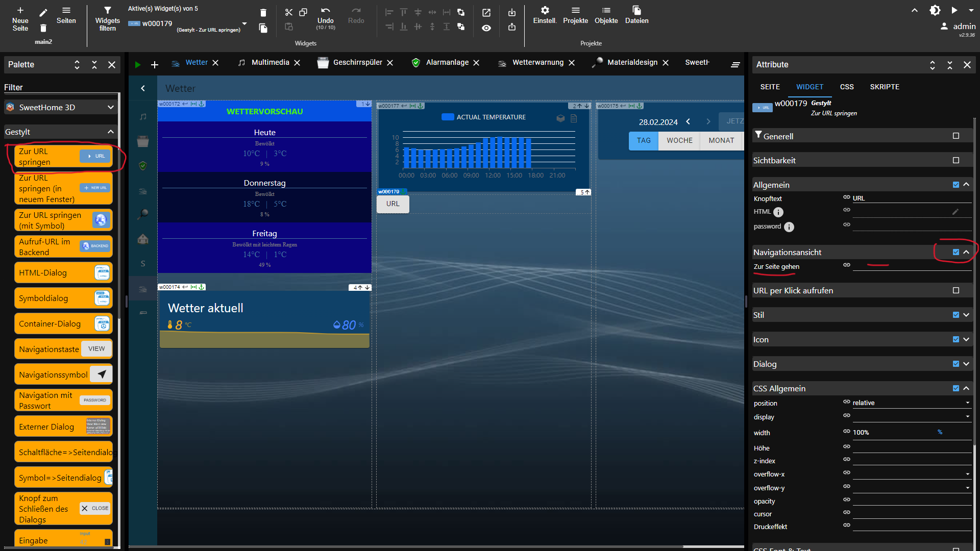Click the Zur Seite gehen input field
This screenshot has width=980, height=551.
point(911,266)
